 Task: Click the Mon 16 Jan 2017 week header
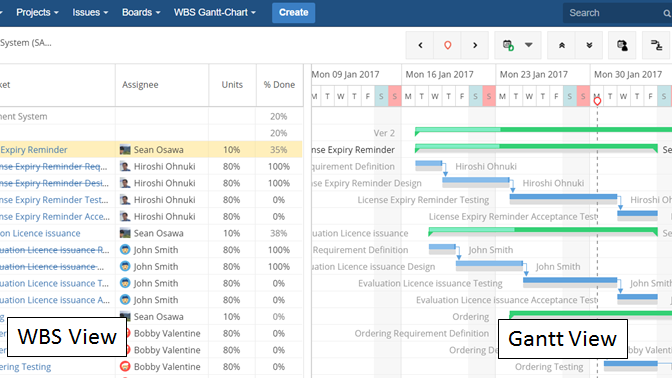pyautogui.click(x=440, y=75)
